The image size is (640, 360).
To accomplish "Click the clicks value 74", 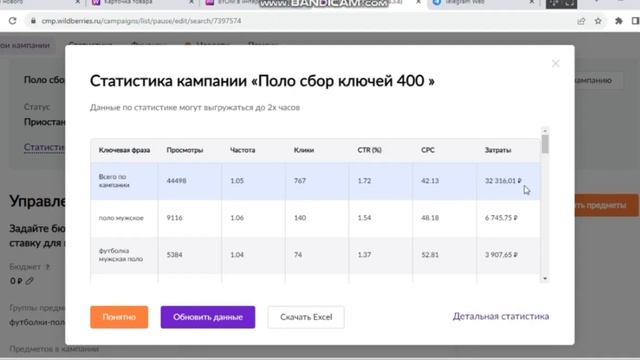I will click(298, 255).
